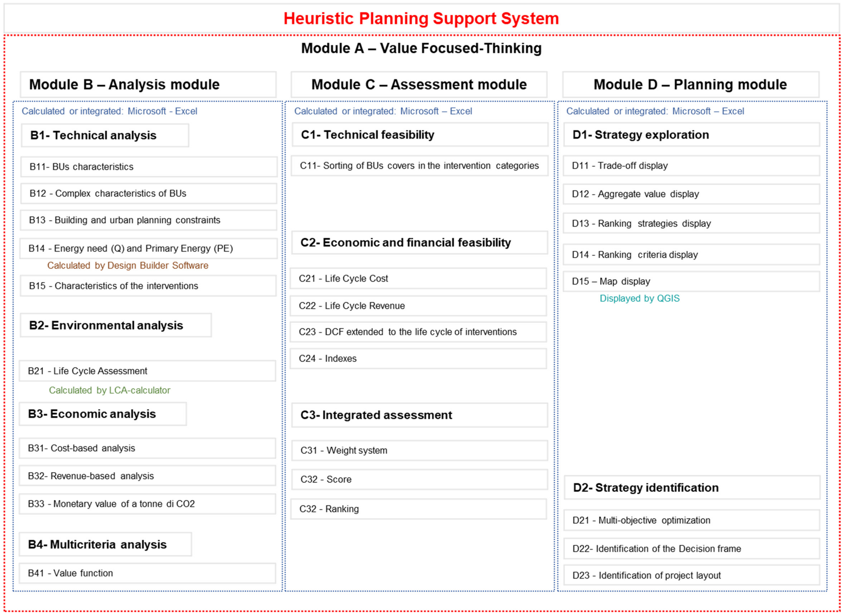Image resolution: width=845 pixels, height=616 pixels.
Task: Select D21 Multi-objective optimization box
Action: tap(692, 520)
